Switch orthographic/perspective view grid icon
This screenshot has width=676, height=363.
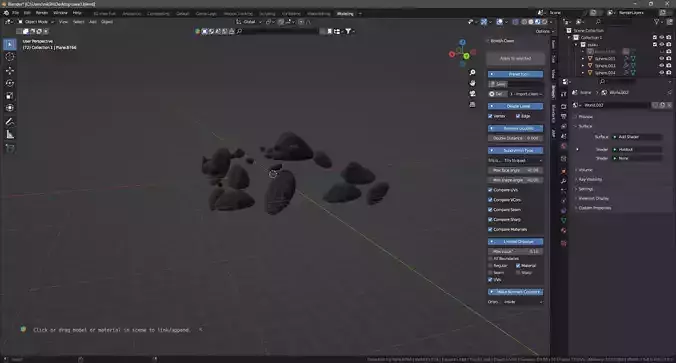[x=473, y=104]
